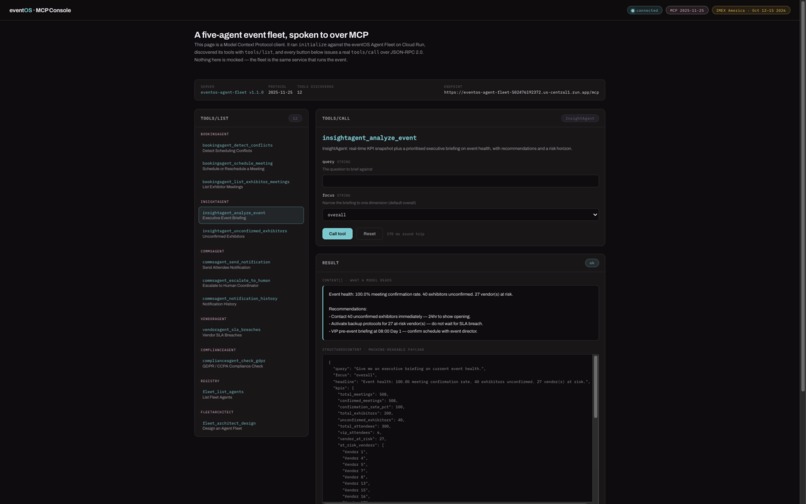The height and width of the screenshot is (504, 806).
Task: Click the InsightAgent badge in TOOLS/CALL header
Action: point(580,118)
